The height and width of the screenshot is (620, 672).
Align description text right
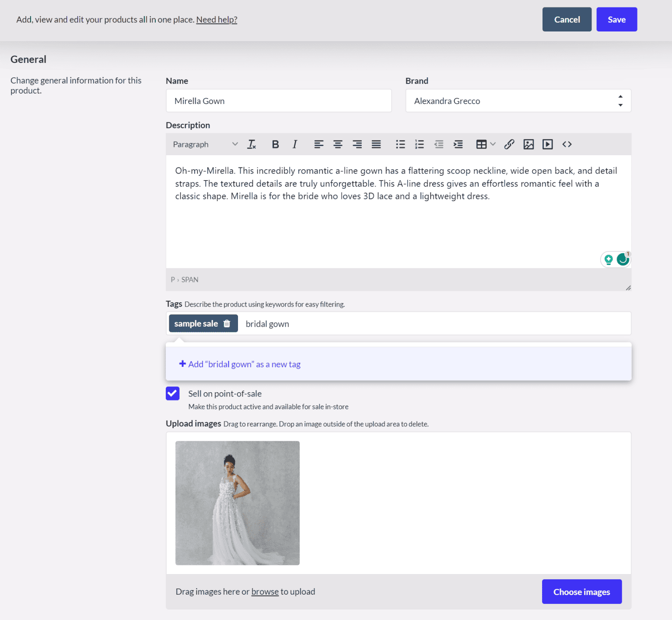click(x=357, y=144)
